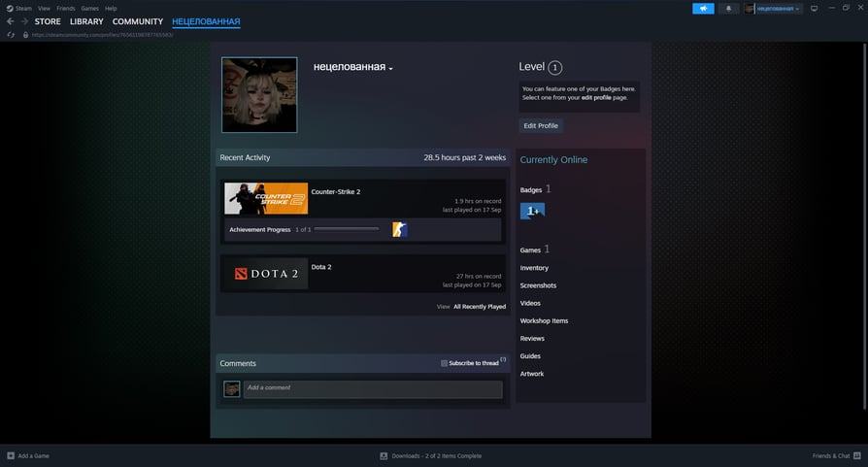Follow the edit profile link in badge text
The height and width of the screenshot is (467, 868).
pyautogui.click(x=596, y=97)
